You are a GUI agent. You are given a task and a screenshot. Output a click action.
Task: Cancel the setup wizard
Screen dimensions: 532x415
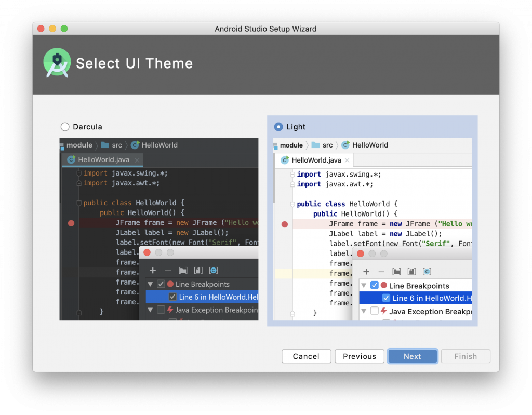click(306, 356)
